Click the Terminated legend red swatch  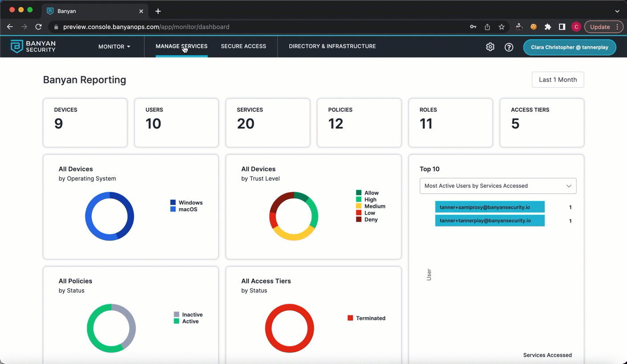pos(350,318)
